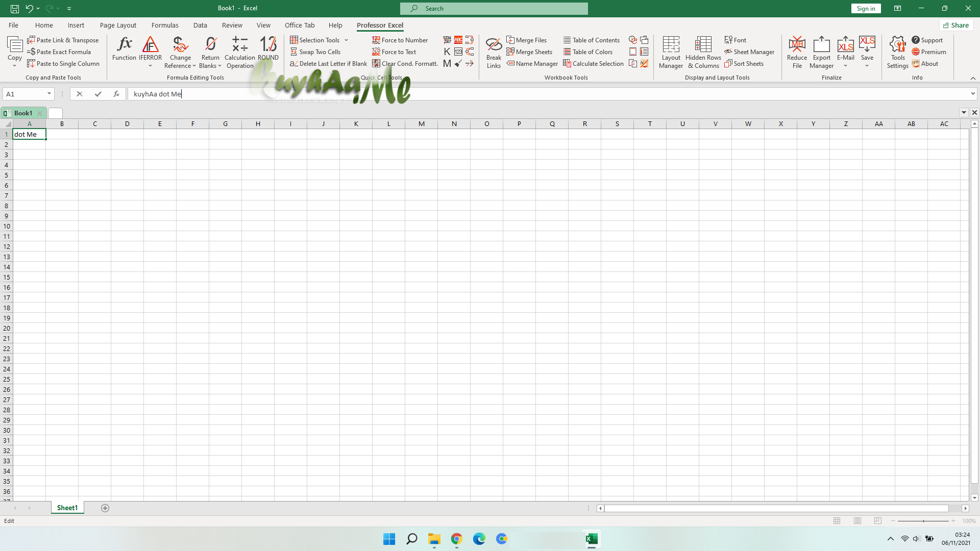Click the K thousands format icon
980x551 pixels.
click(447, 52)
